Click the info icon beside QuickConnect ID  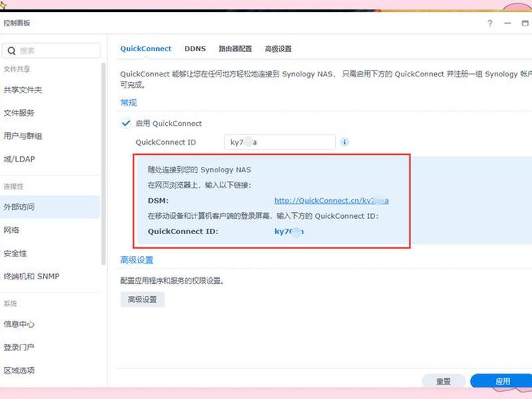tap(344, 142)
